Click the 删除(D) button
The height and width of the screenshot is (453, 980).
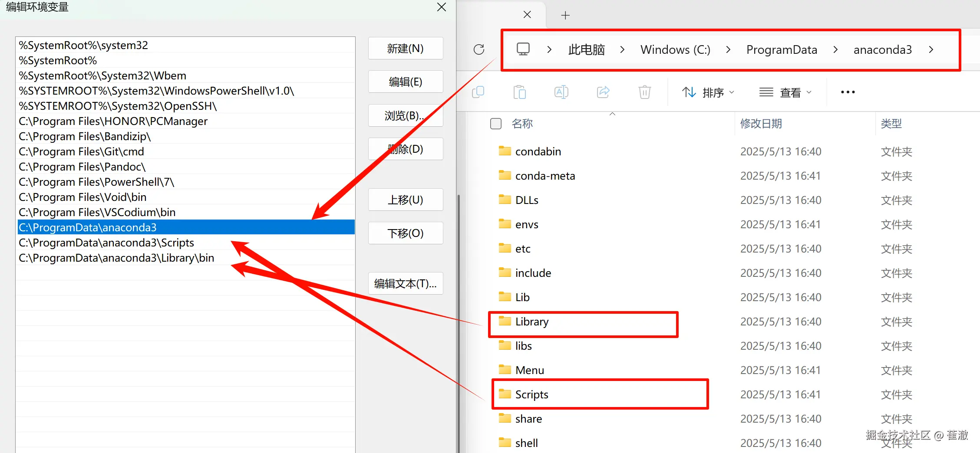point(406,149)
